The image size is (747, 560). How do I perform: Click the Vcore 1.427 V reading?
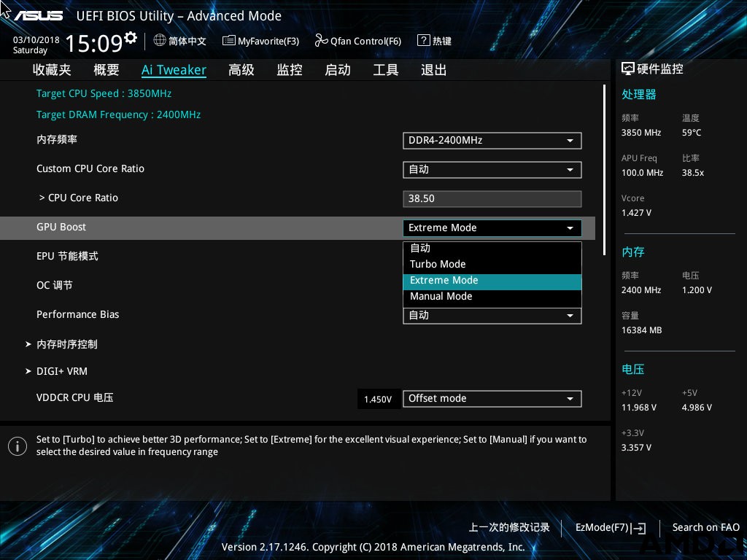[x=636, y=213]
